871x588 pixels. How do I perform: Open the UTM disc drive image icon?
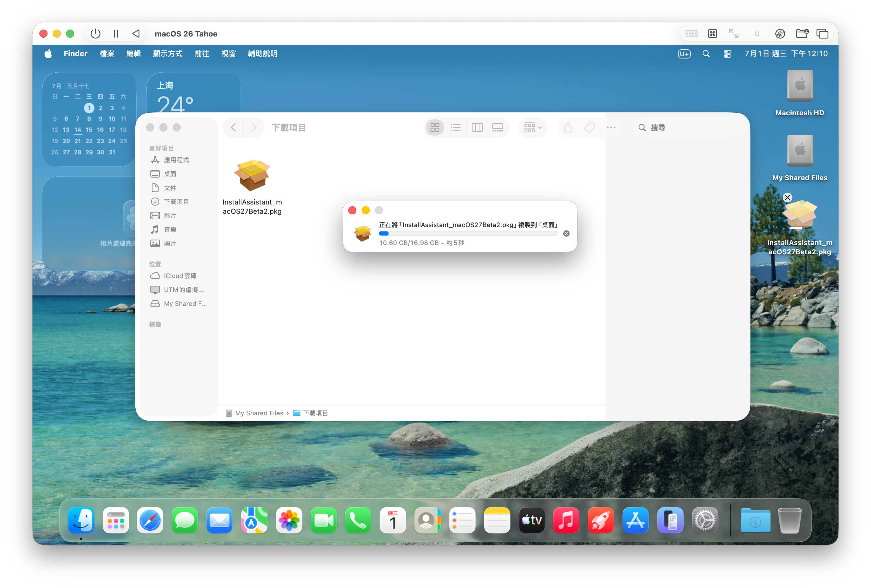click(780, 34)
